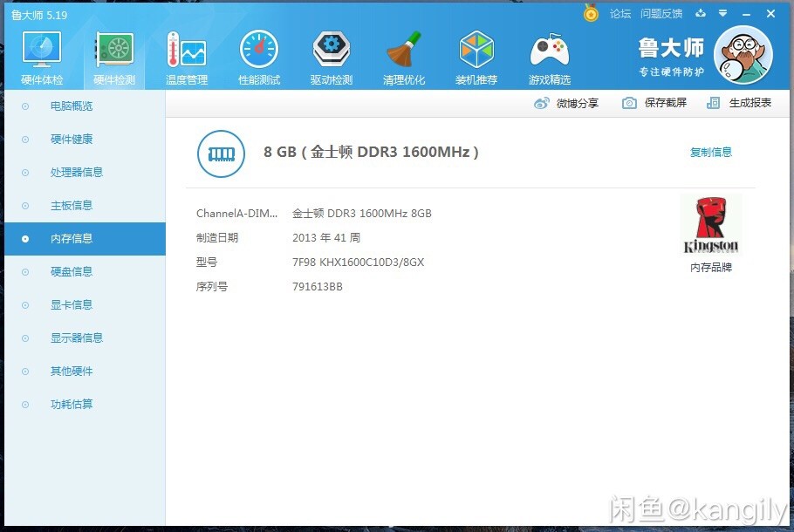Open 其他硬件 in the sidebar
Screen dimensions: 794x532
click(x=86, y=372)
